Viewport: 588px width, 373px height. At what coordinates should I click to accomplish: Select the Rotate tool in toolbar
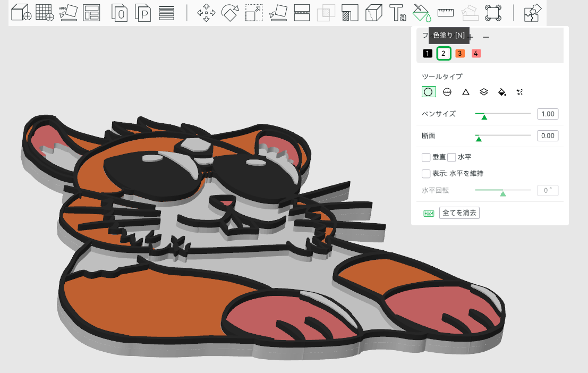coord(230,12)
